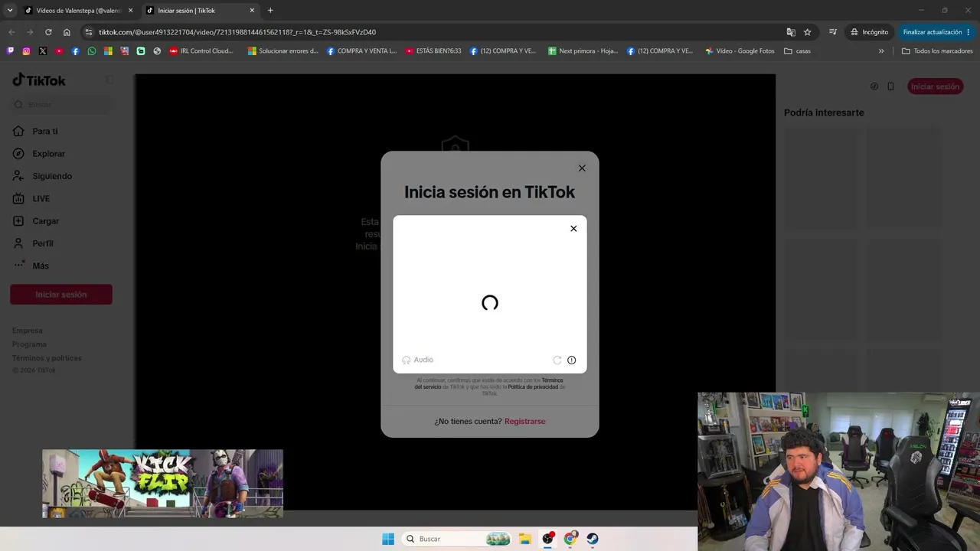
Task: Open Chrome from taskbar
Action: [570, 539]
